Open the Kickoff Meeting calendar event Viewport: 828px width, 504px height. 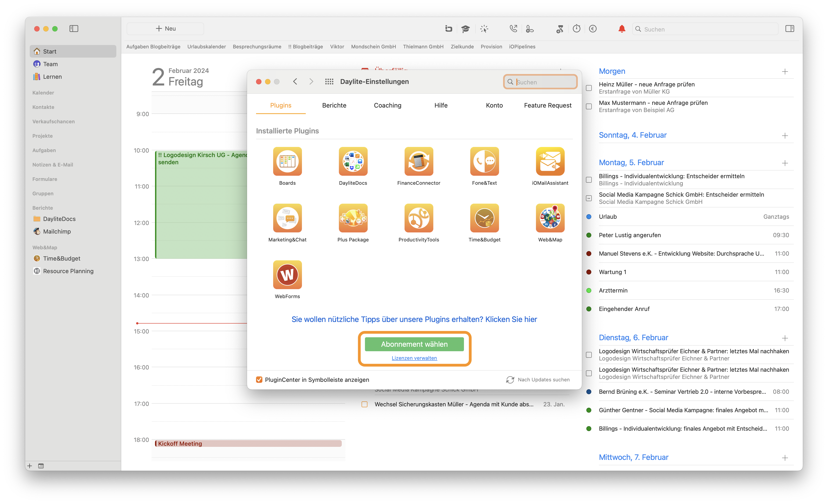coord(248,444)
